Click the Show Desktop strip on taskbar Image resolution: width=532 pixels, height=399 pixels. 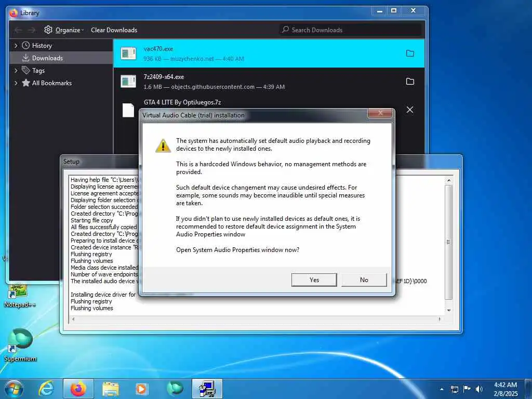click(x=528, y=389)
